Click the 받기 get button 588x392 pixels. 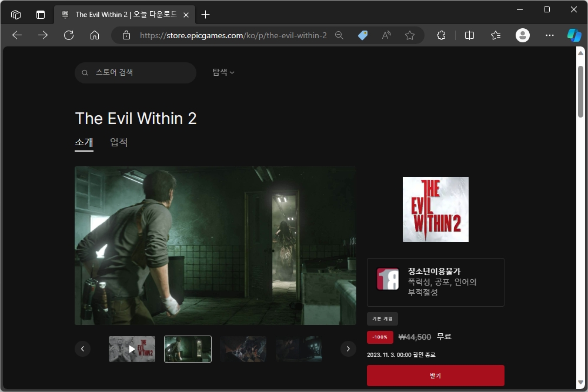(x=435, y=376)
